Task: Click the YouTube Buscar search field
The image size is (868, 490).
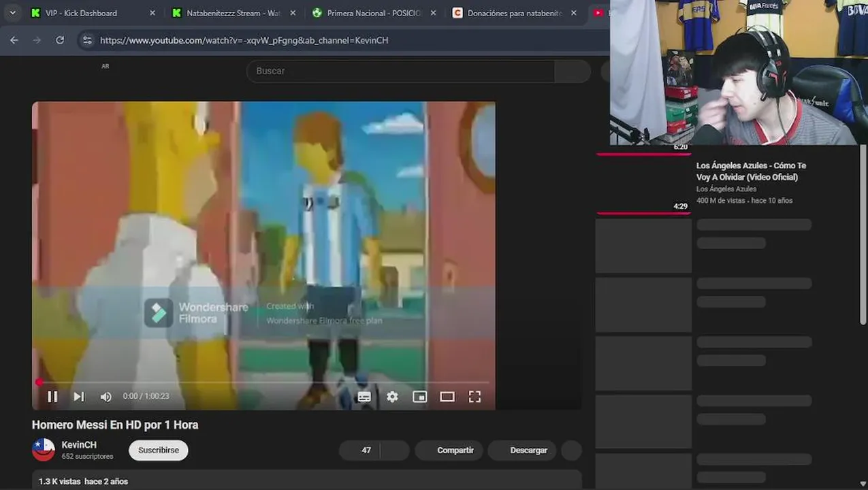Action: tap(400, 71)
